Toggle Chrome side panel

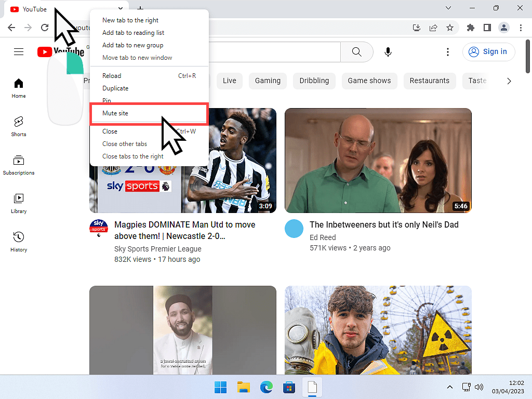pyautogui.click(x=487, y=28)
